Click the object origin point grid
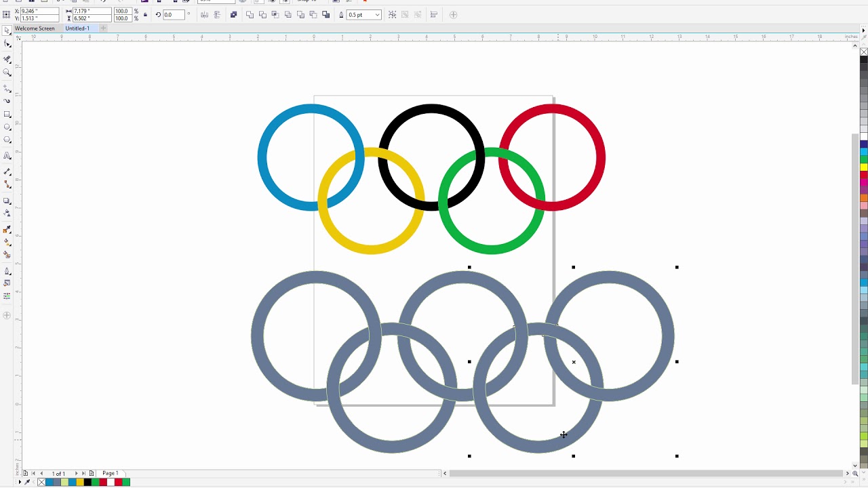This screenshot has width=868, height=488. (7, 15)
